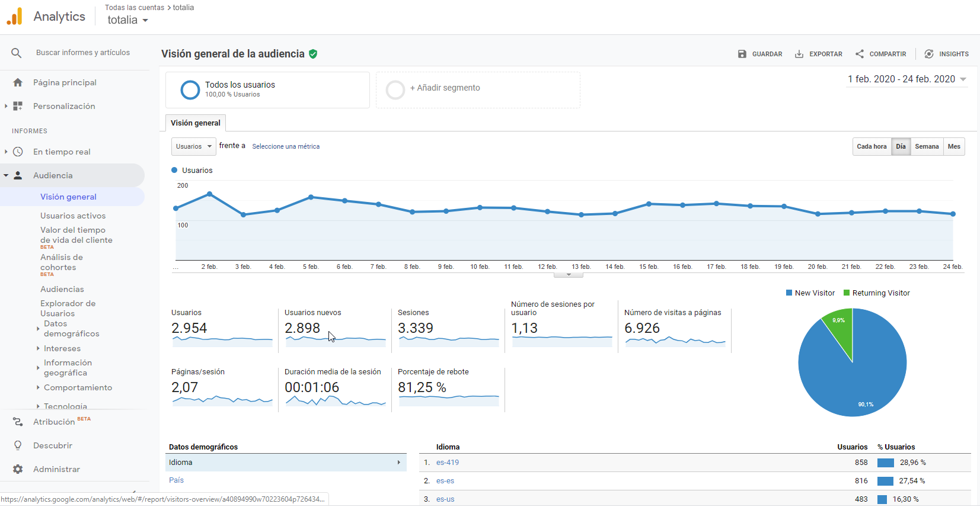Click the es-es language link
Screen dimensions: 980x507
click(445, 481)
